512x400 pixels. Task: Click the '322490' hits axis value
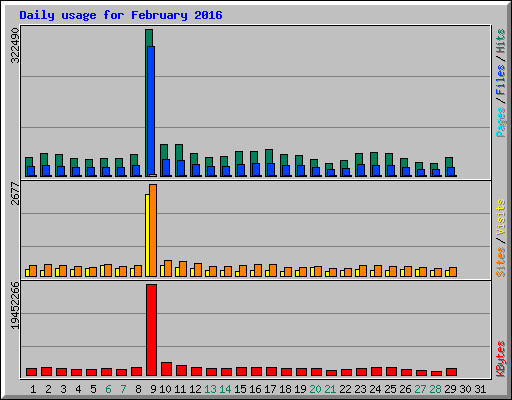[15, 45]
